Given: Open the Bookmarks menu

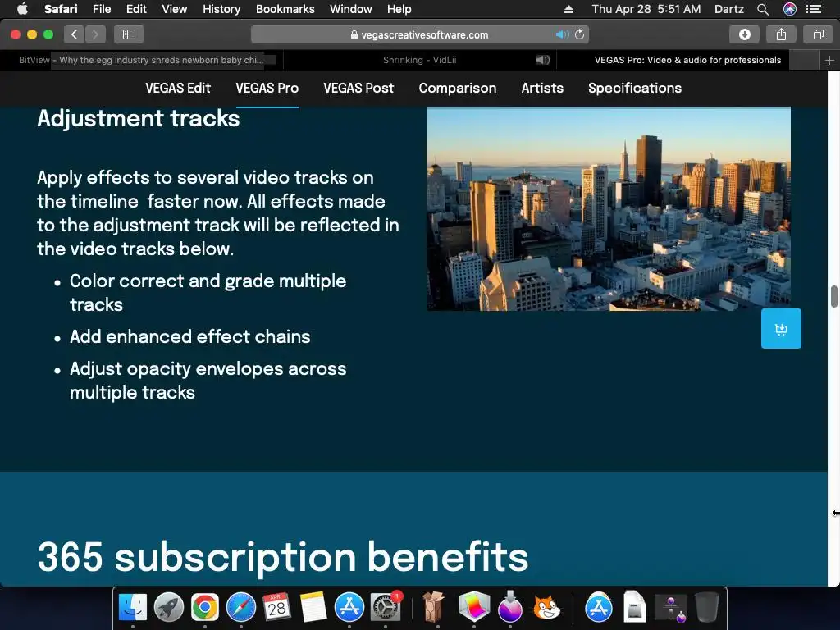Looking at the screenshot, I should [x=285, y=9].
